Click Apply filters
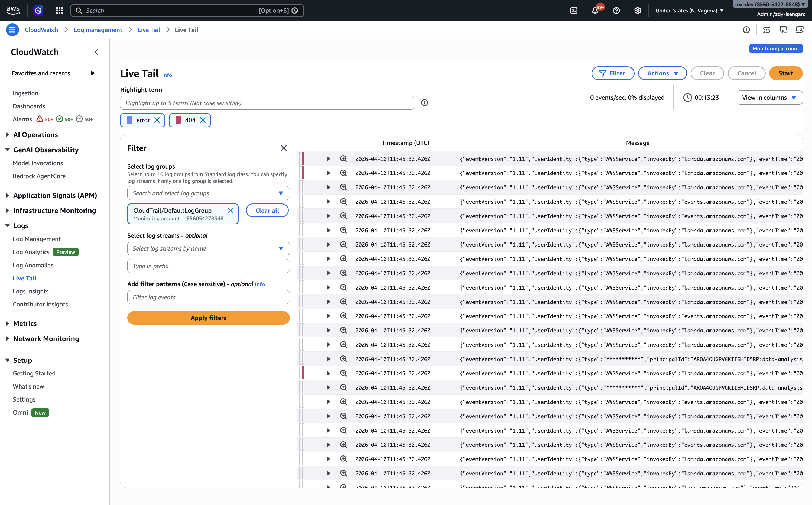 [208, 318]
